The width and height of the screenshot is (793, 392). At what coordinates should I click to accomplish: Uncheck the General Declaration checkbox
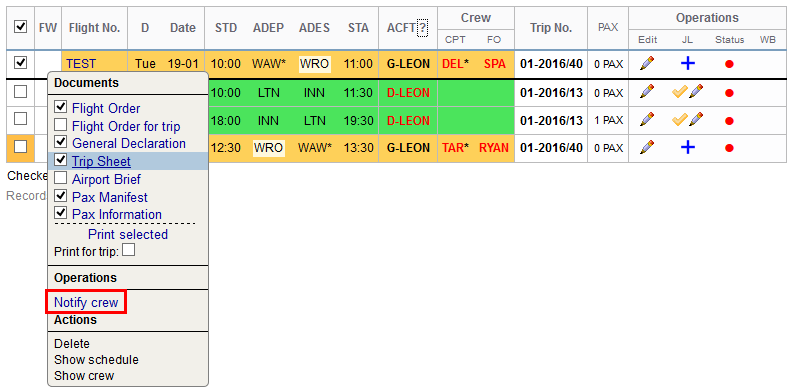tap(61, 142)
